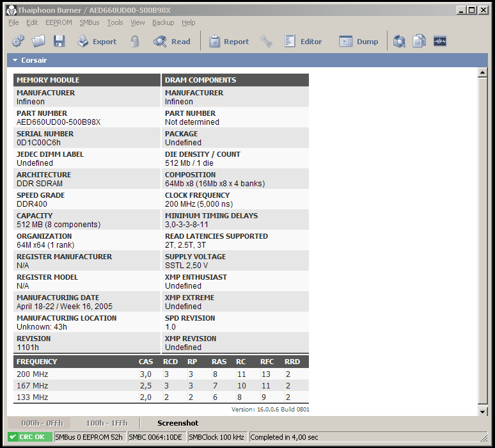The width and height of the screenshot is (495, 448).
Task: Click the 167 MHz frequency table row
Action: click(161, 386)
